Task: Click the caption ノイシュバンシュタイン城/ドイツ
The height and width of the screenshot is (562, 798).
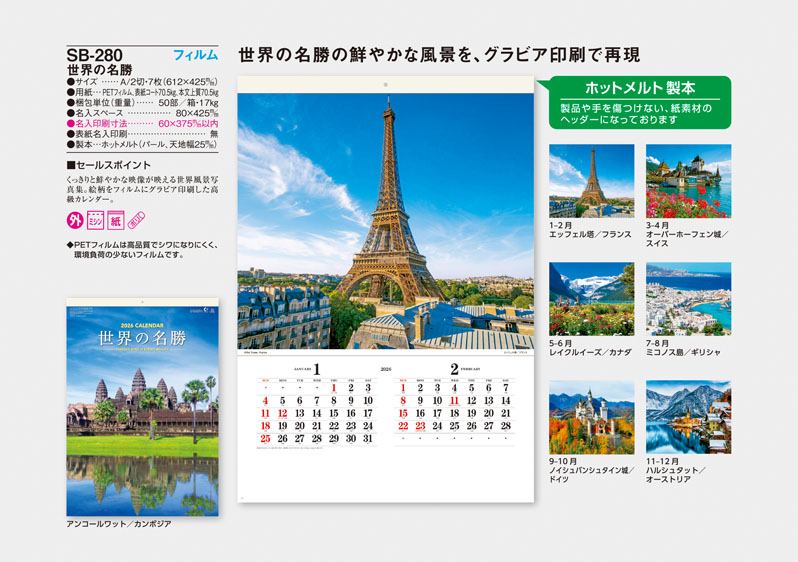Action: (x=591, y=475)
